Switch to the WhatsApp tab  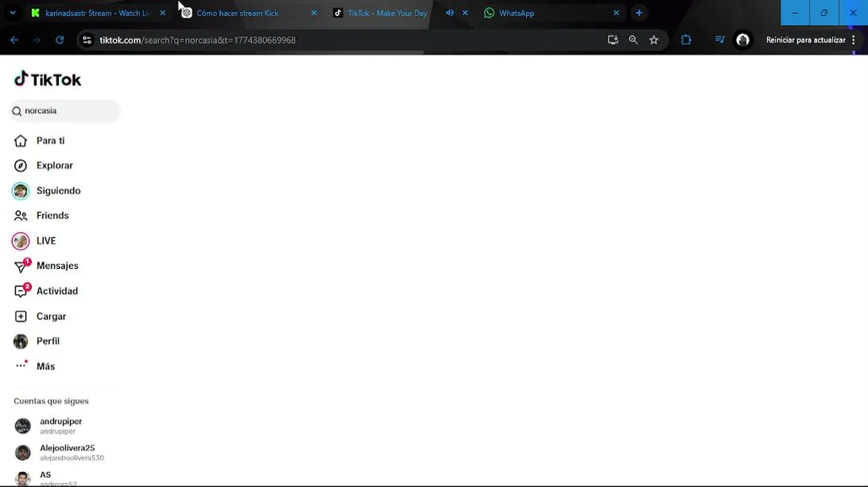[x=516, y=13]
